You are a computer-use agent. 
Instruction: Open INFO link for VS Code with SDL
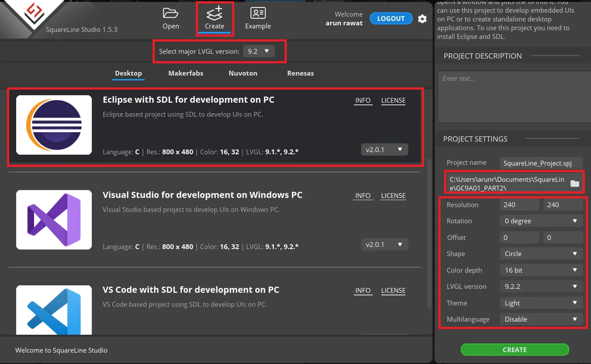[363, 291]
